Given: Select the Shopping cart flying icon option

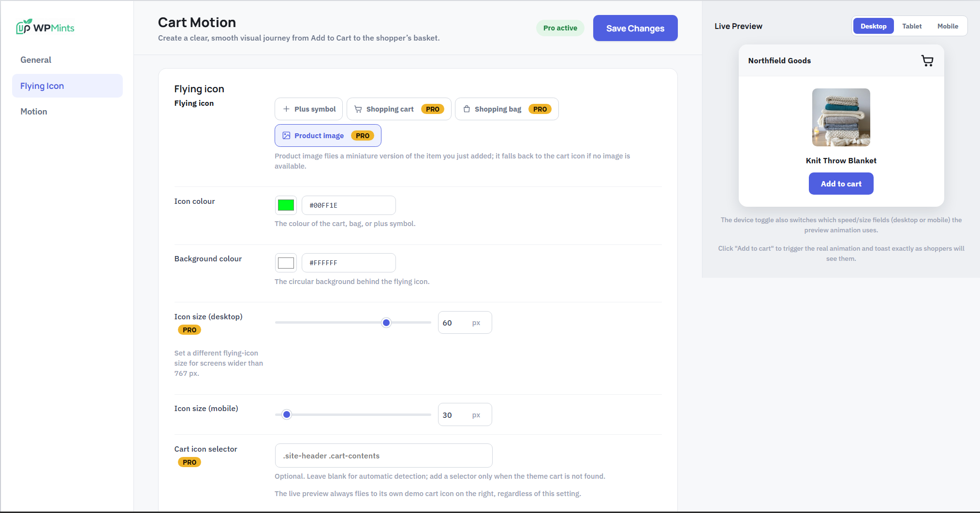Looking at the screenshot, I should 399,109.
